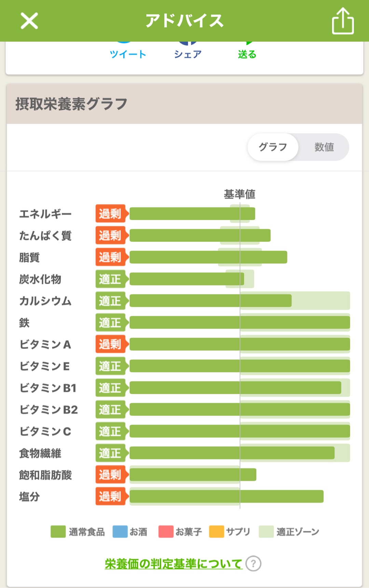
Task: Tap the share icon in header
Action: tap(343, 21)
